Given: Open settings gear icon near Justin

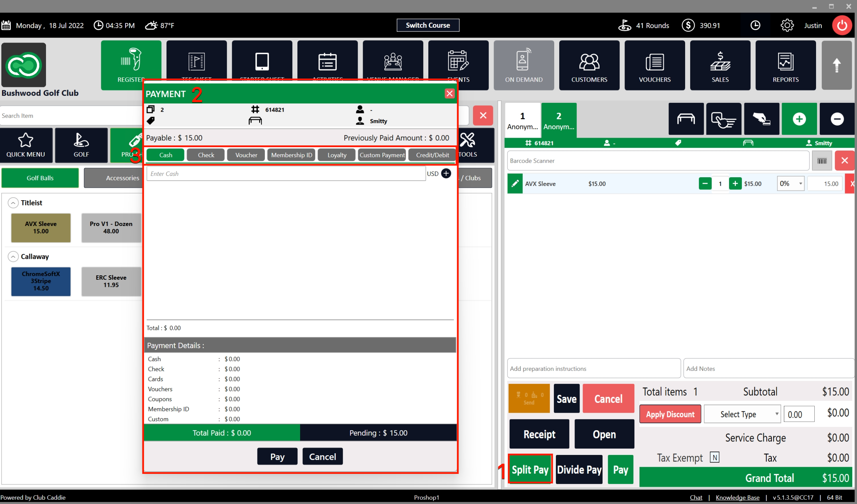Looking at the screenshot, I should (787, 25).
